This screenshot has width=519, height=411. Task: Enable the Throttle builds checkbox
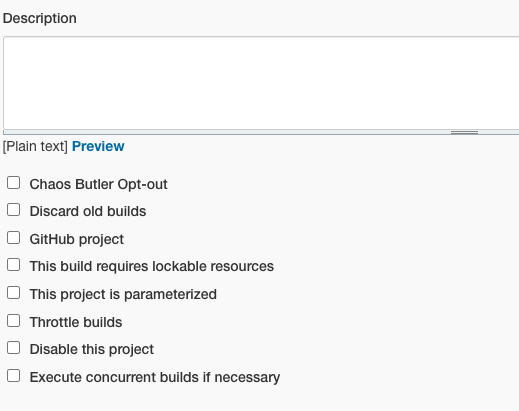[13, 321]
